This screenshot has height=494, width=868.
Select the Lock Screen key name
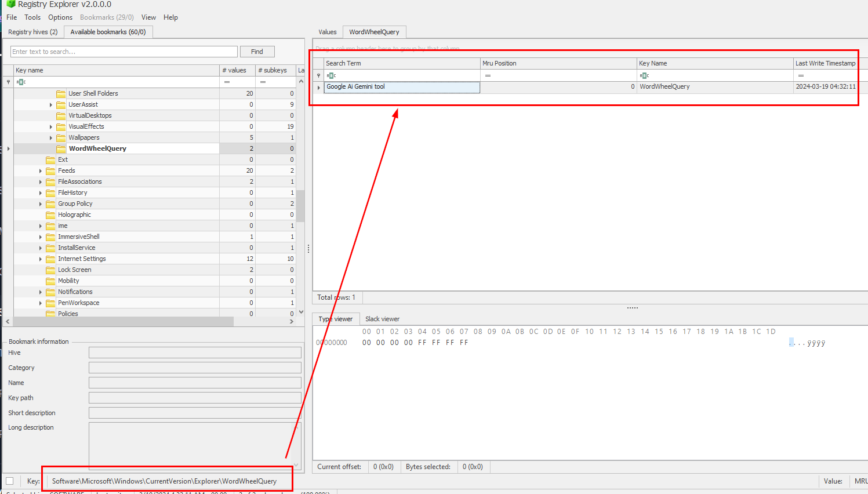click(x=74, y=270)
